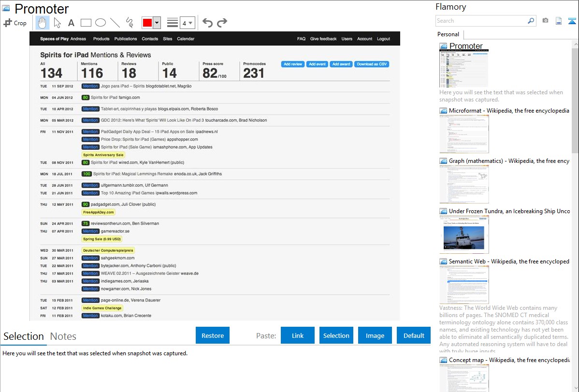This screenshot has height=392, width=579.
Task: Click the Add award button
Action: coord(341,64)
